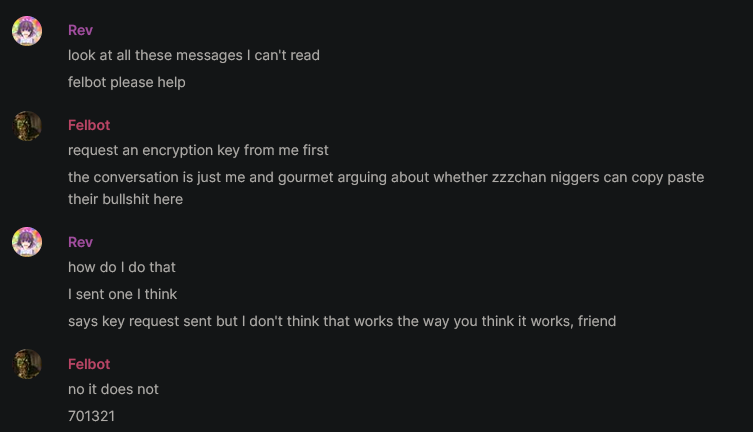Click the Felbot username above 'no it does not'
This screenshot has height=432, width=753.
(x=89, y=364)
